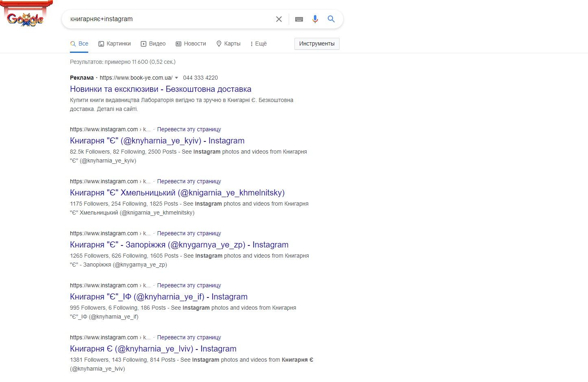This screenshot has height=382, width=588.
Task: Switch to Новости tab
Action: tap(191, 43)
